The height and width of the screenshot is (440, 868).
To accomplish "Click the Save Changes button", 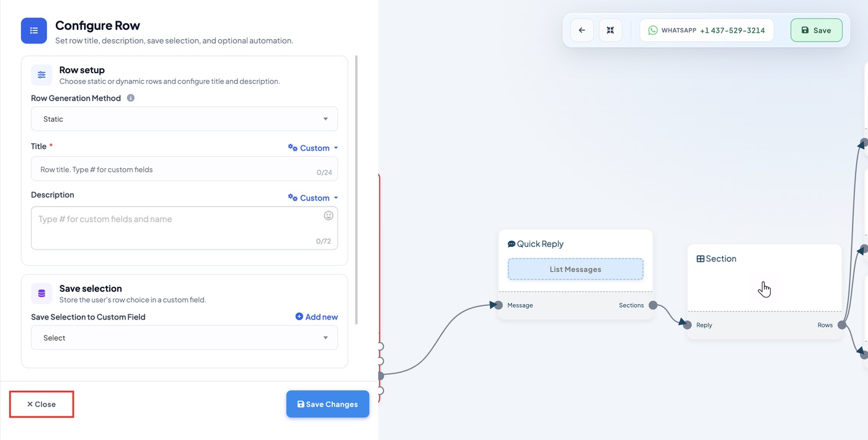I will pos(328,404).
